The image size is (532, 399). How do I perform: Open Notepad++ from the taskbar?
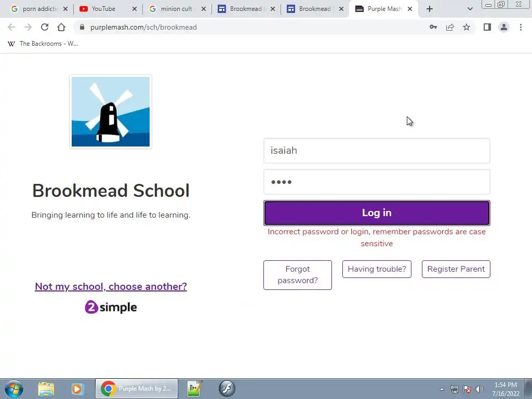[195, 389]
